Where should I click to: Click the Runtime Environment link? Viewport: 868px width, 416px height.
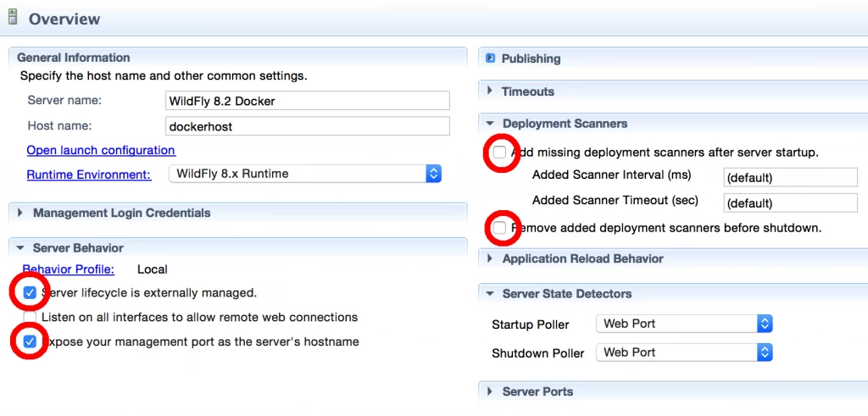pyautogui.click(x=89, y=175)
